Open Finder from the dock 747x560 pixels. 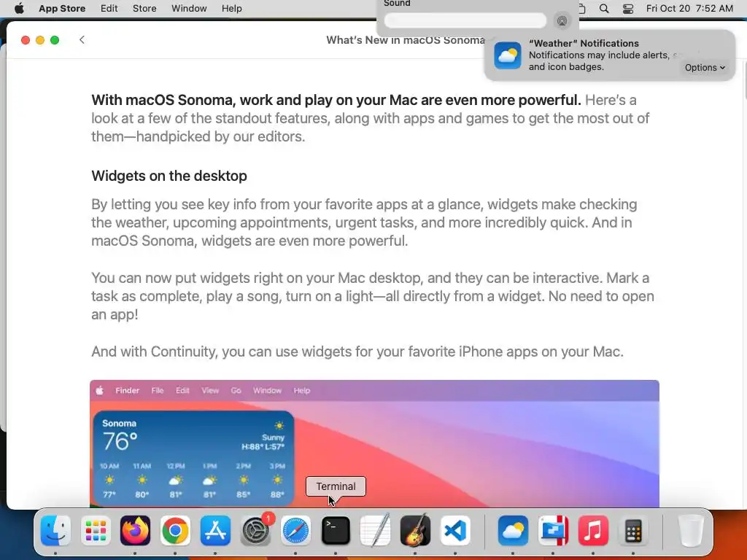pyautogui.click(x=55, y=531)
